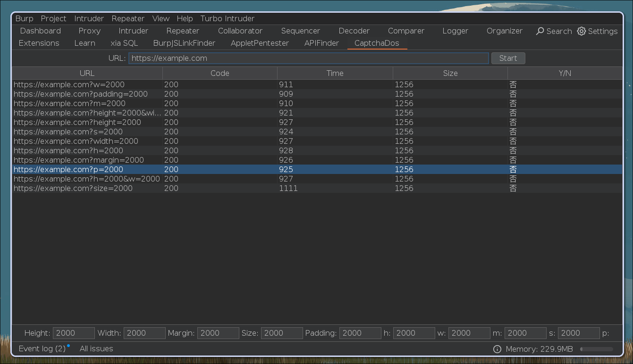Click the Y/N column header

click(565, 73)
